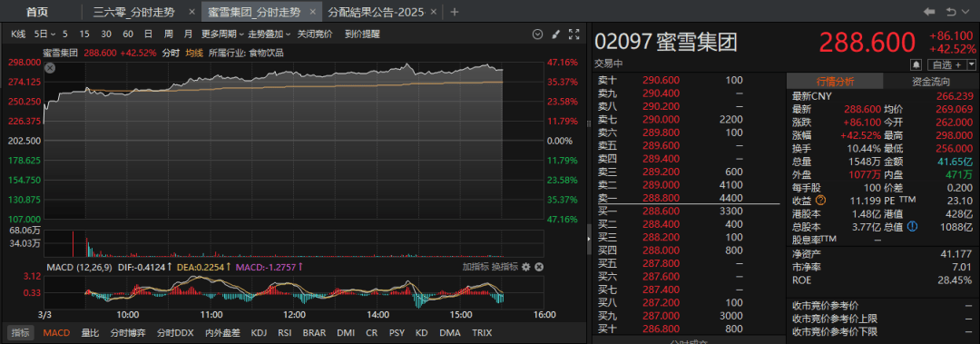Click the 总值 info icon
This screenshot has width=980, height=344.
tap(912, 227)
